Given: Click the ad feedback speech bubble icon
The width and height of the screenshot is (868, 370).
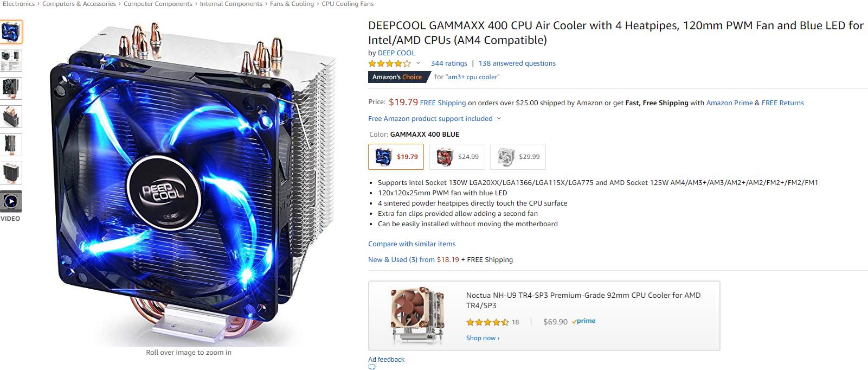Looking at the screenshot, I should [x=372, y=367].
